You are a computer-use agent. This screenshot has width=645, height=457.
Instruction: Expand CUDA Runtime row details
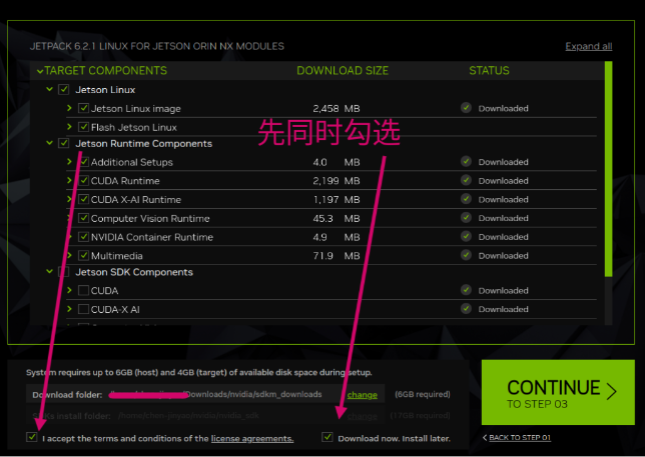[69, 180]
